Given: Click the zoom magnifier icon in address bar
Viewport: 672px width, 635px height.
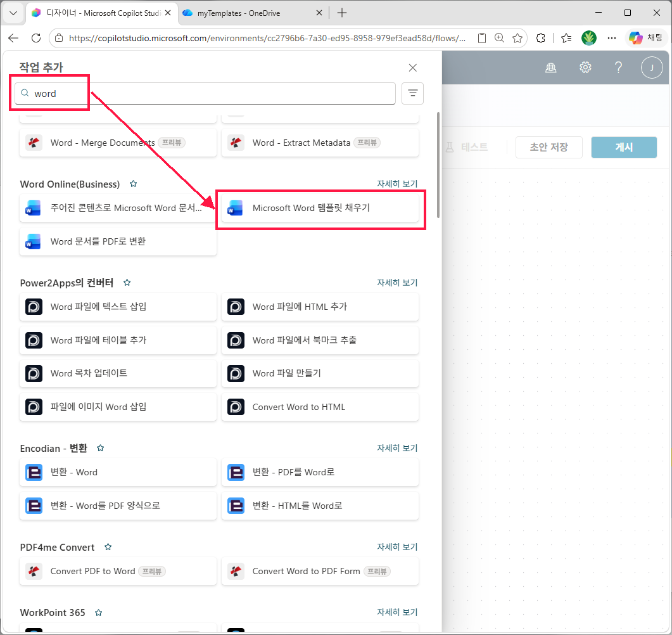Looking at the screenshot, I should pos(499,38).
